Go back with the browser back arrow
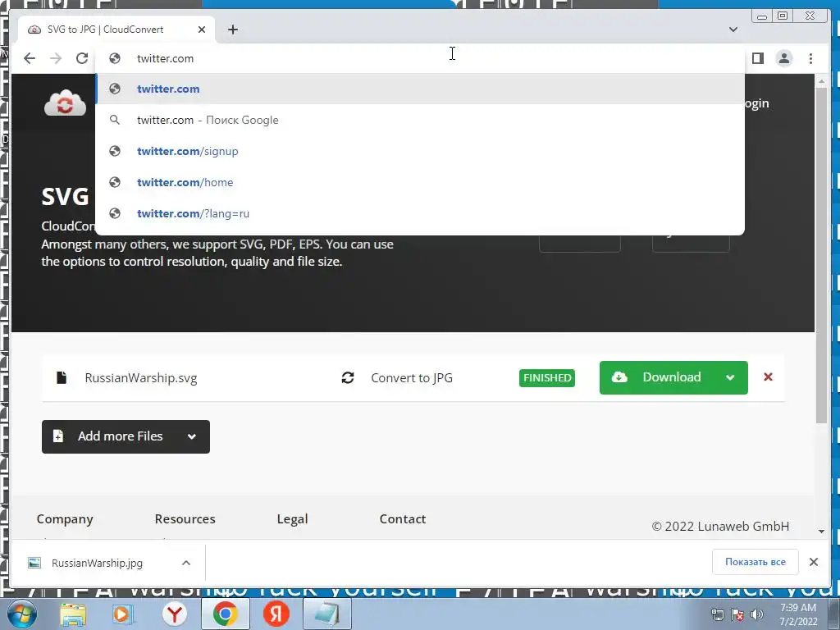 point(30,58)
